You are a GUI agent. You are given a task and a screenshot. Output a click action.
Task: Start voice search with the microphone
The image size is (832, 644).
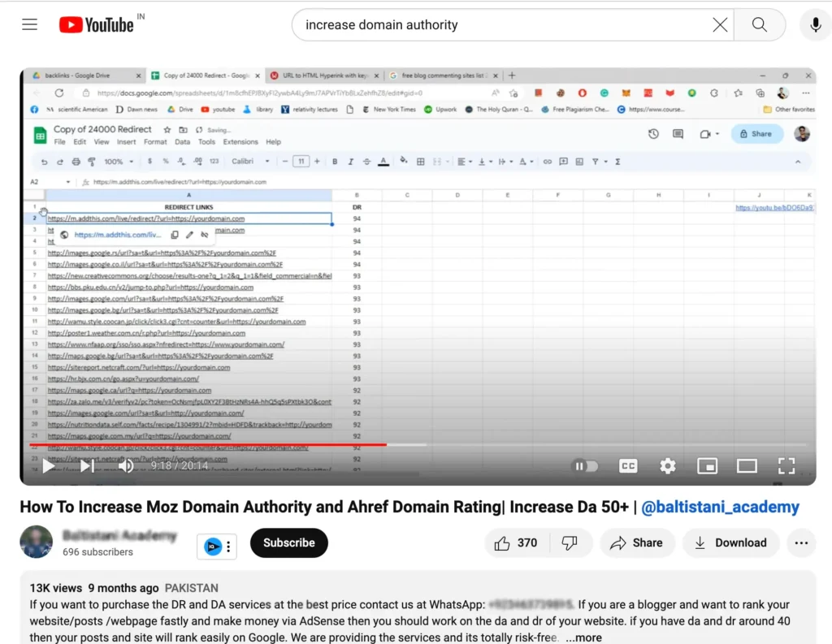tap(816, 25)
